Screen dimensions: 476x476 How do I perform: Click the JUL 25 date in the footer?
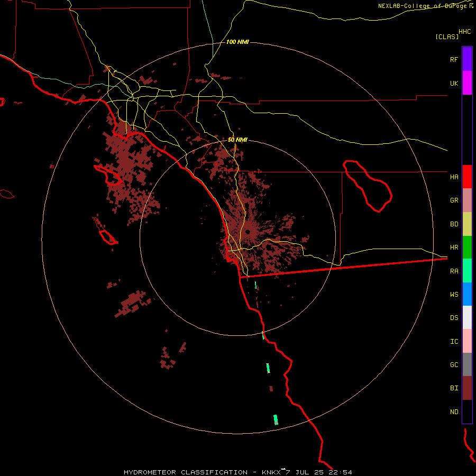click(x=309, y=472)
